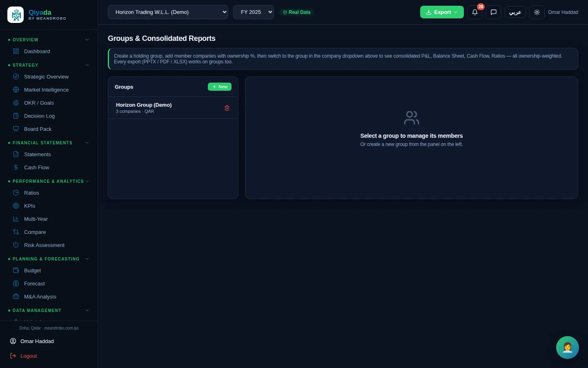The image size is (588, 368).
Task: Open the company selector dropdown
Action: pyautogui.click(x=168, y=12)
